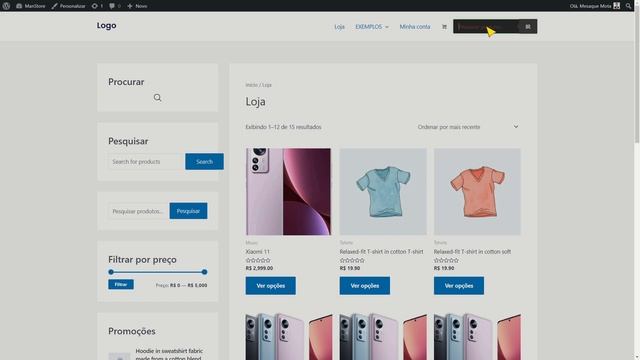This screenshot has height=360, width=640.
Task: Open Minha conta page
Action: (x=415, y=27)
